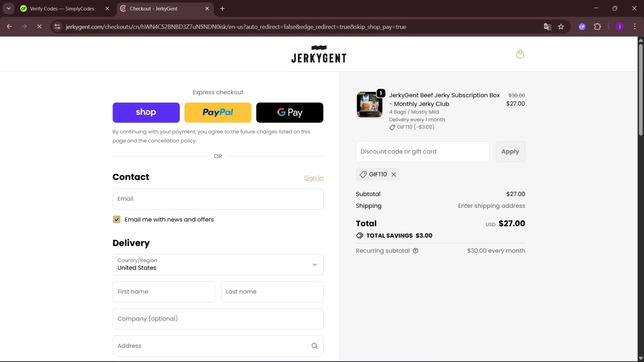Open site information icon in address bar

pos(57,27)
